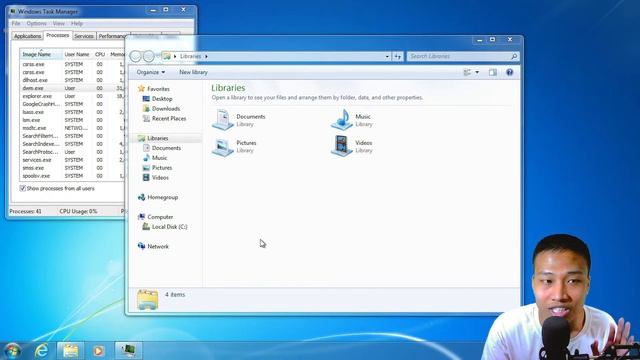Viewport: 640px width, 360px height.
Task: Expand the breadcrumb arrow after Libraries
Action: [206, 56]
